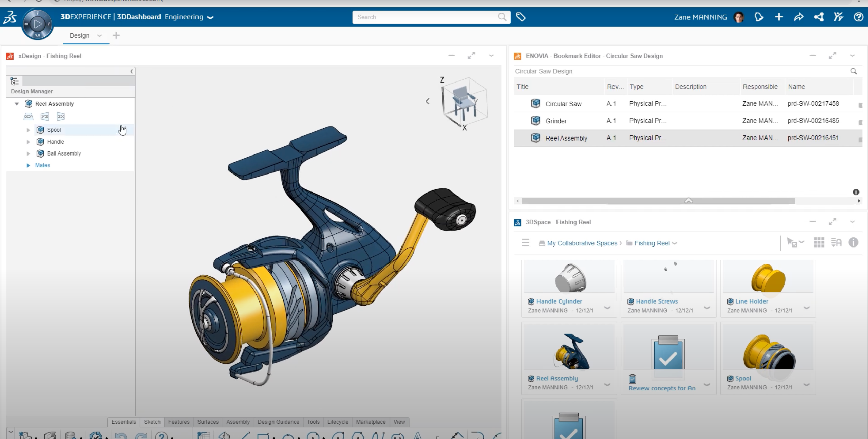Select the Grinder row in the bookmark table
Viewport: 868px width, 439px height.
tap(688, 121)
